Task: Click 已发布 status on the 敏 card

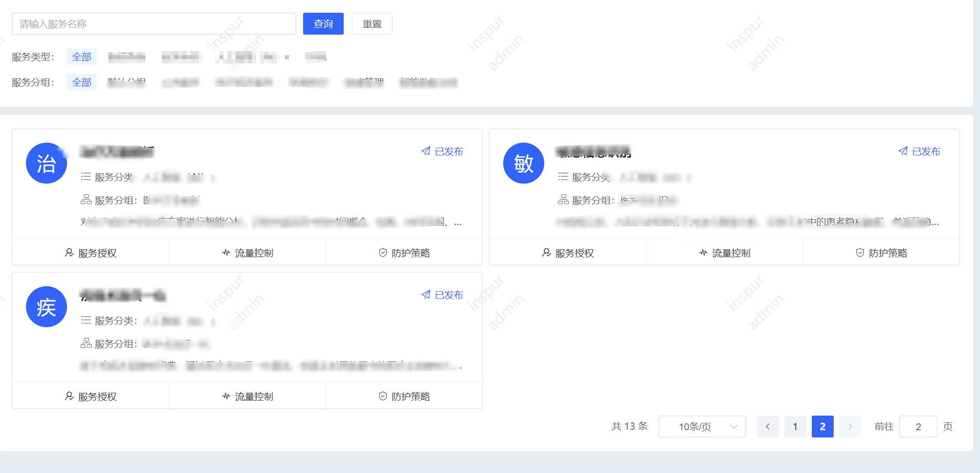Action: (919, 151)
